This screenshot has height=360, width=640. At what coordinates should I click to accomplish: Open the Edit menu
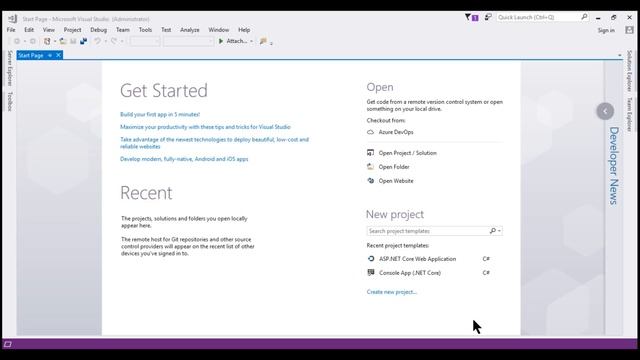coord(29,30)
